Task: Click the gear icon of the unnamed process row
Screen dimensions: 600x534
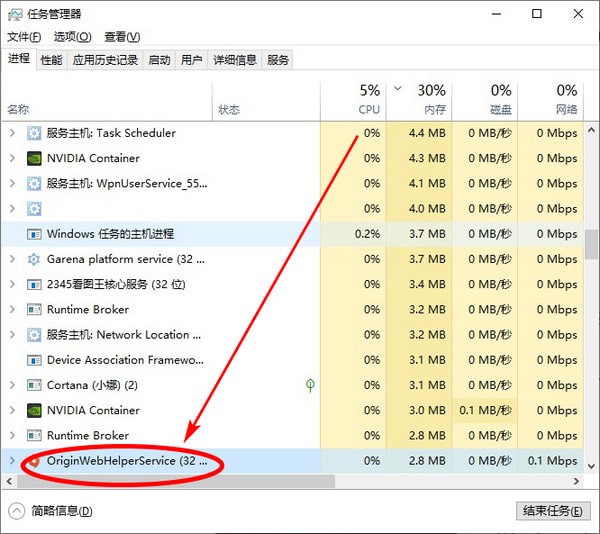Action: pos(34,209)
